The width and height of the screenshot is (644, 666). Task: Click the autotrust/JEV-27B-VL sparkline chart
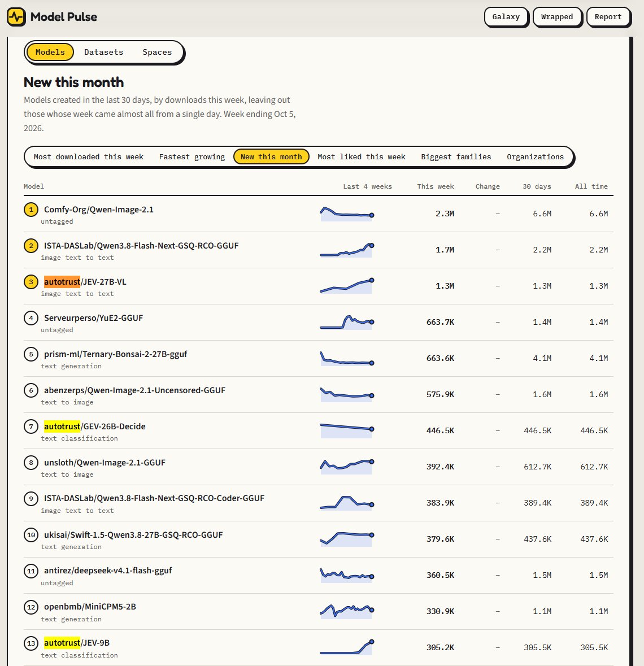tap(347, 286)
